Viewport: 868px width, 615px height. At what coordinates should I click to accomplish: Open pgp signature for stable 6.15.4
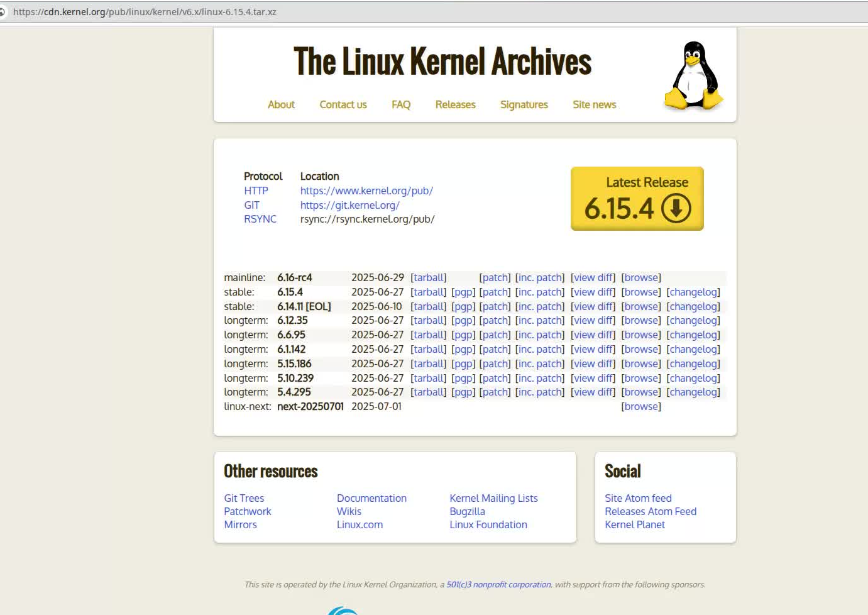click(463, 292)
